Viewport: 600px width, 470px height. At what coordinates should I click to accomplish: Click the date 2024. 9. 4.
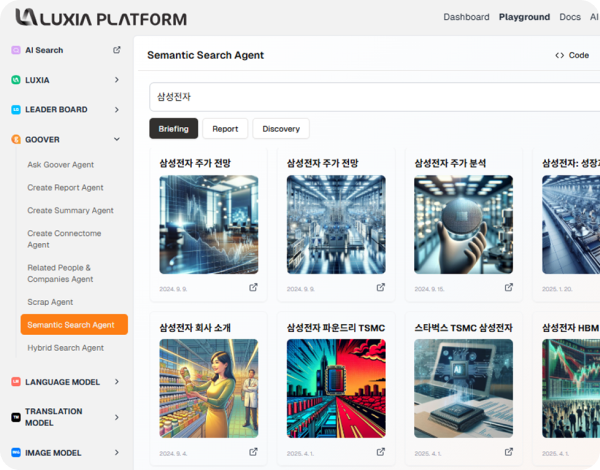(x=173, y=454)
